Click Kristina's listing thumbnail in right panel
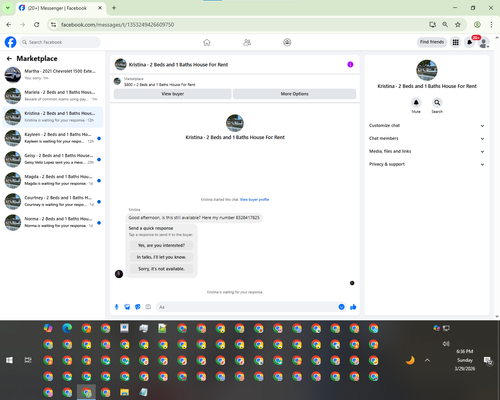Screen dimensions: 500x400 [427, 70]
